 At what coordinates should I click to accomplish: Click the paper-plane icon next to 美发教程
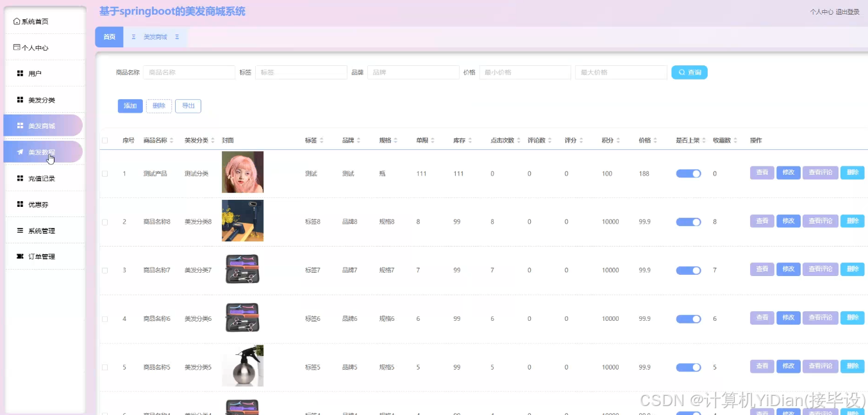20,152
